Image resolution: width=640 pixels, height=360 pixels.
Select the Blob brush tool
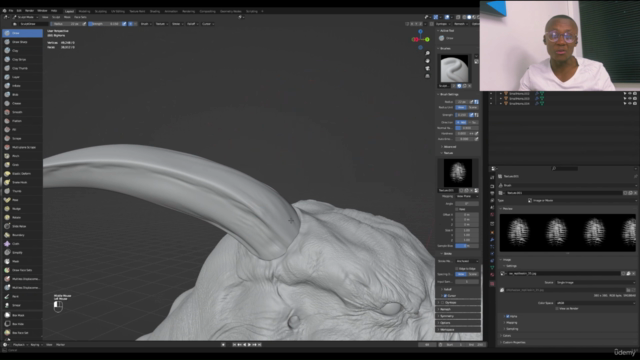coord(22,94)
